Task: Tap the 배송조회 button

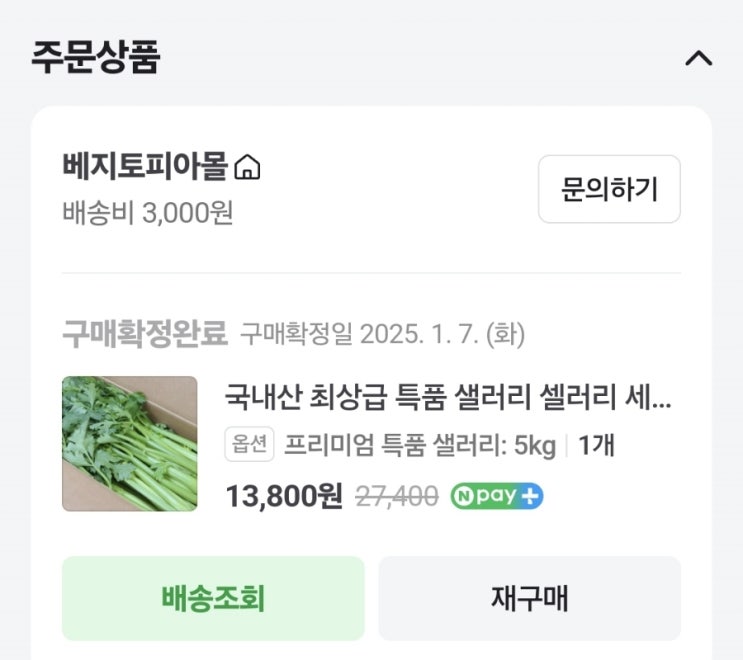Action: tap(213, 598)
